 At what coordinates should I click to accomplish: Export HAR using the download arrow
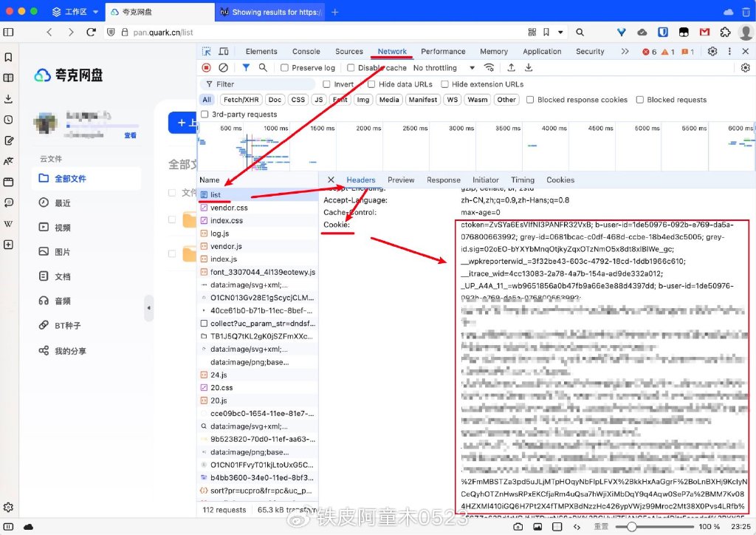point(529,67)
